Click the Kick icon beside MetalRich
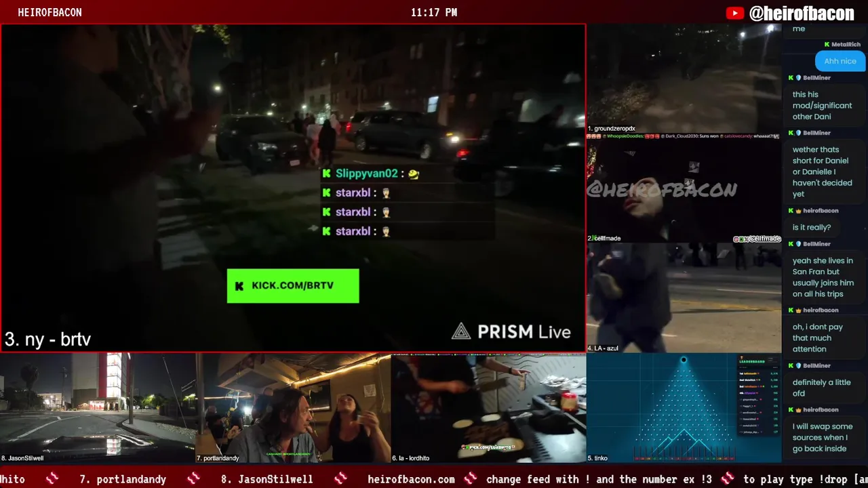This screenshot has width=868, height=488. point(827,45)
